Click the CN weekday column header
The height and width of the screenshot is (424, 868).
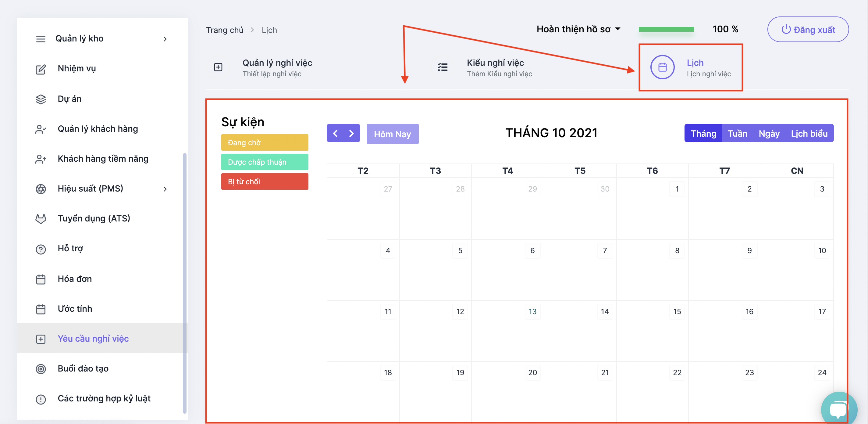[797, 171]
